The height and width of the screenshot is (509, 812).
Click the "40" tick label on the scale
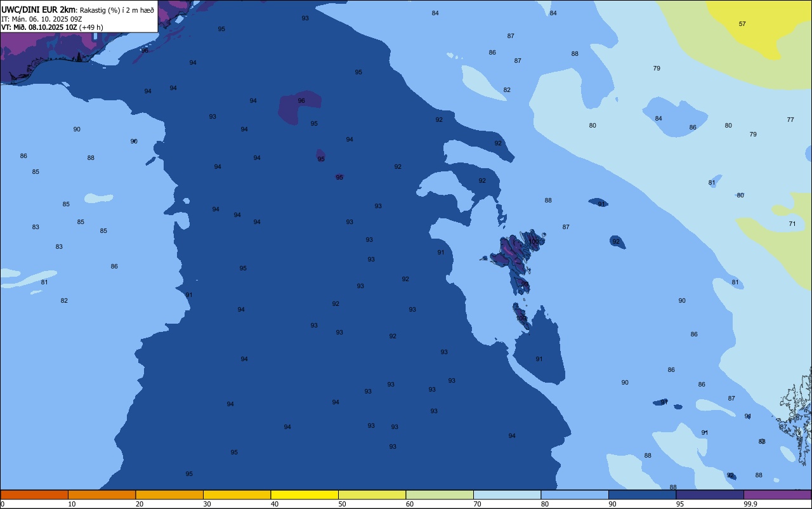[275, 504]
